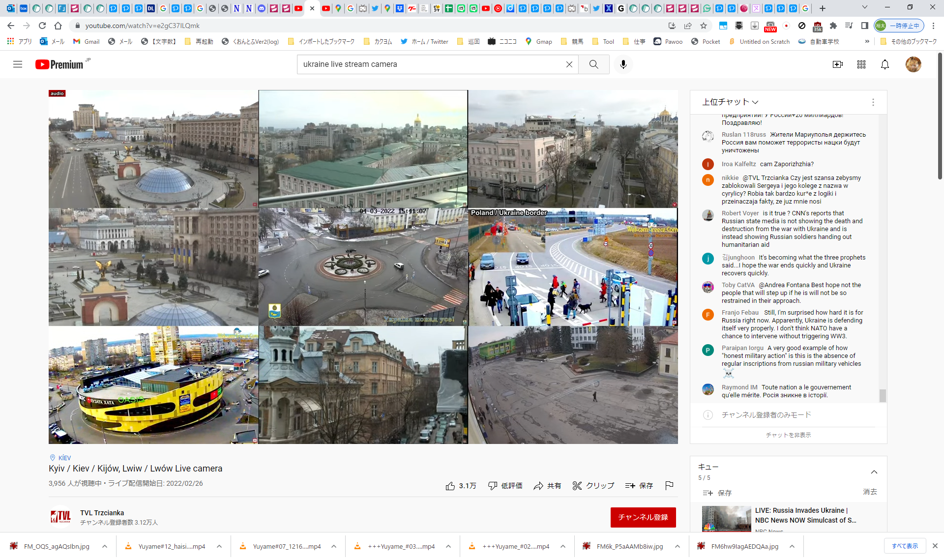Click the voice search microphone icon

click(x=623, y=64)
